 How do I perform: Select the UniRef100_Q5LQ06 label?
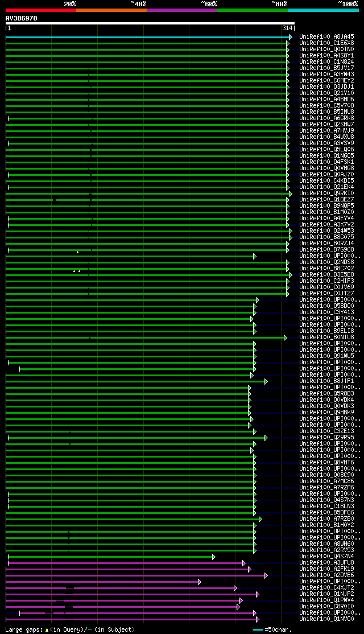pyautogui.click(x=327, y=149)
